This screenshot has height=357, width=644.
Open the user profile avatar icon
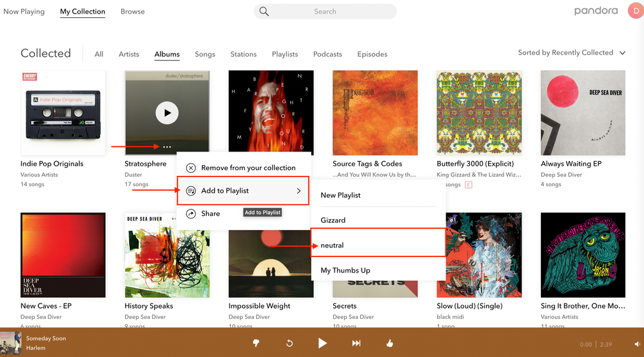634,11
